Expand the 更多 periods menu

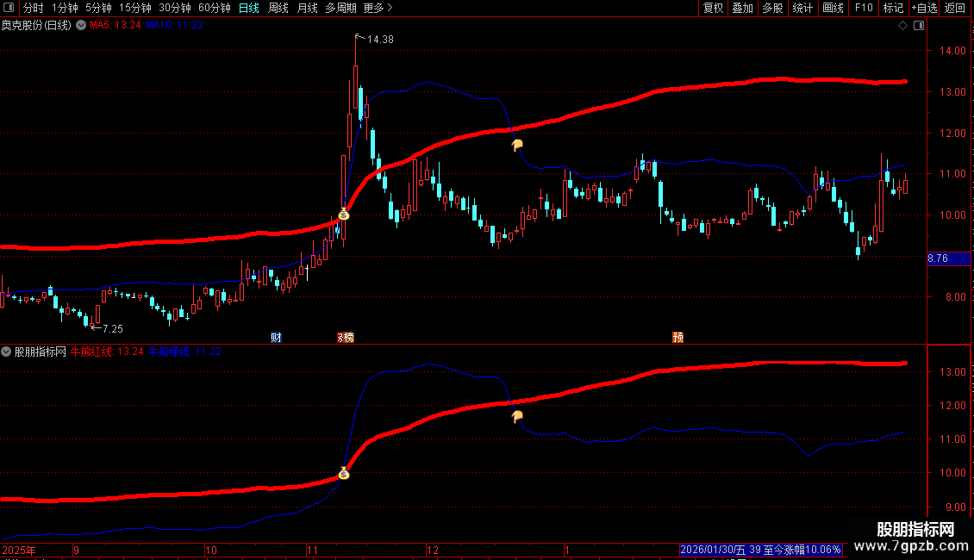click(378, 8)
